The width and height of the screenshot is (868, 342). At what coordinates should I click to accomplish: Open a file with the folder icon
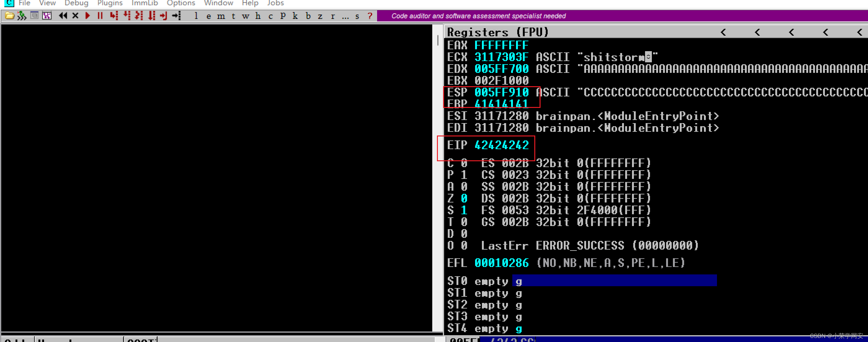[x=9, y=16]
